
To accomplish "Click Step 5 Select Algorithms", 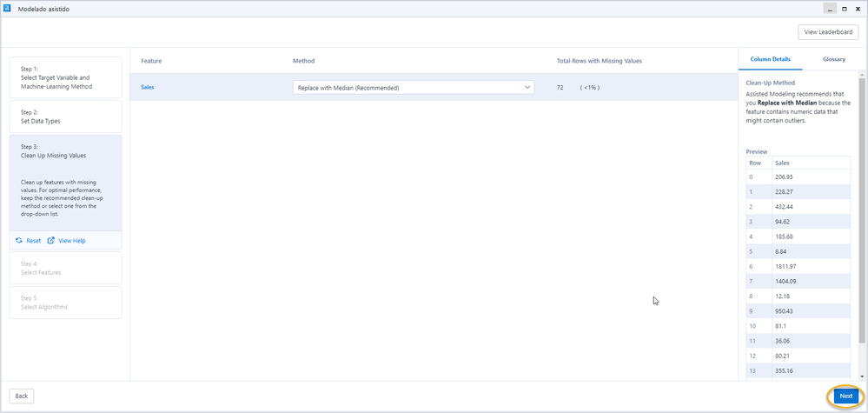I will (65, 303).
